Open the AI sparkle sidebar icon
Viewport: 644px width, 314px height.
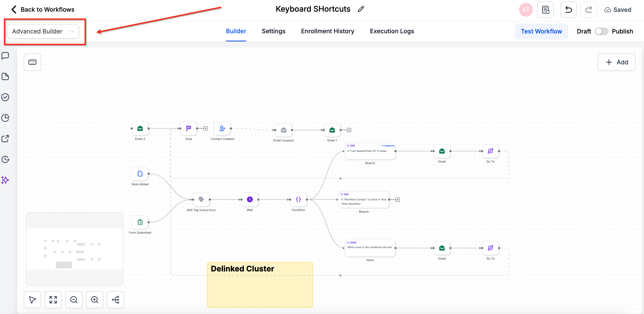click(x=5, y=180)
